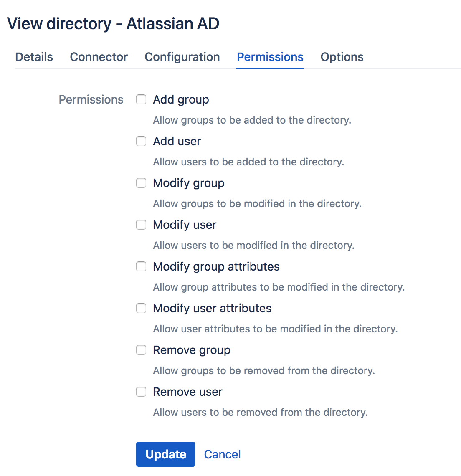Tick the Add user checkbox

pyautogui.click(x=141, y=141)
